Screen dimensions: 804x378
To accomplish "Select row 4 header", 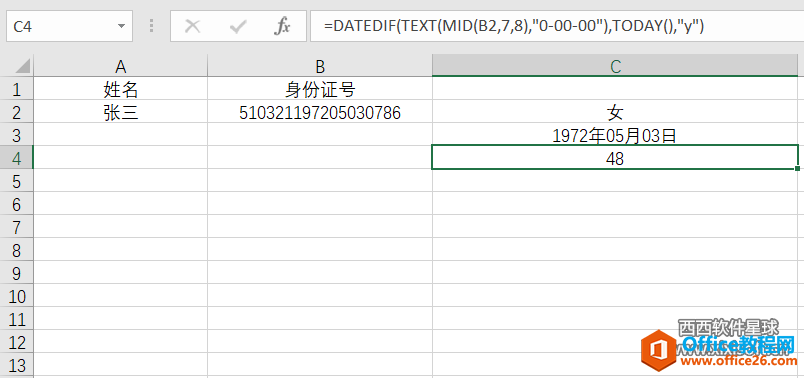I will (x=16, y=157).
